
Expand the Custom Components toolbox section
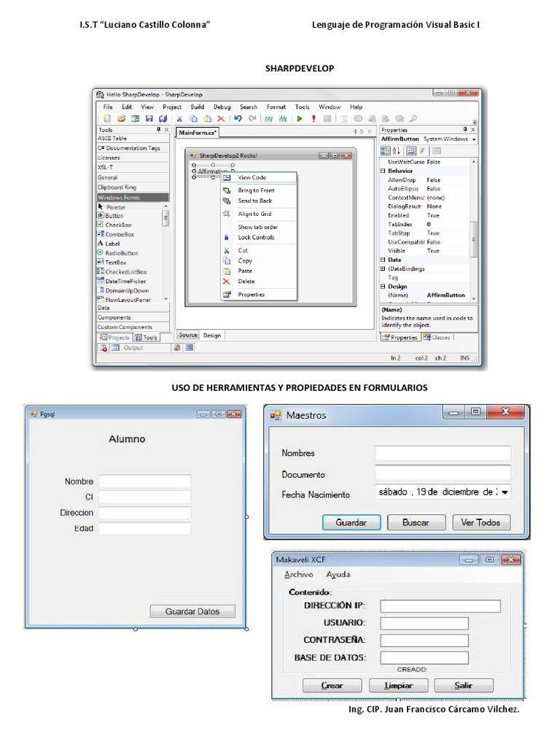[133, 328]
